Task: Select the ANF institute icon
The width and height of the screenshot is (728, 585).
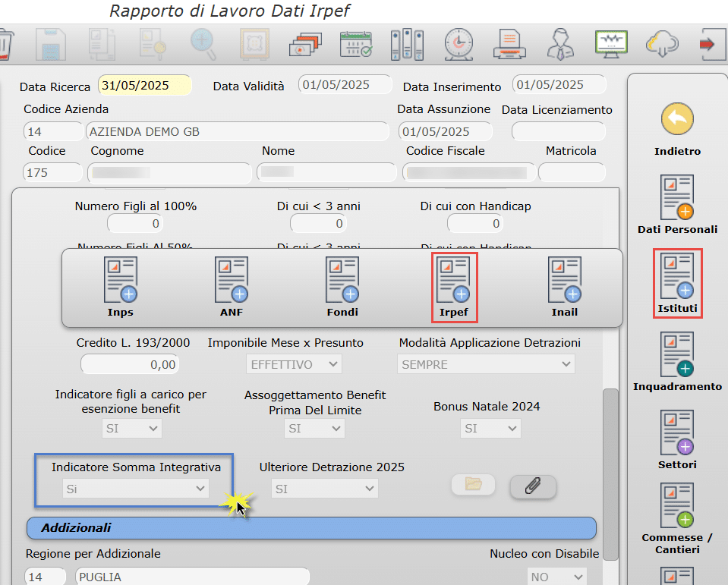Action: point(232,287)
